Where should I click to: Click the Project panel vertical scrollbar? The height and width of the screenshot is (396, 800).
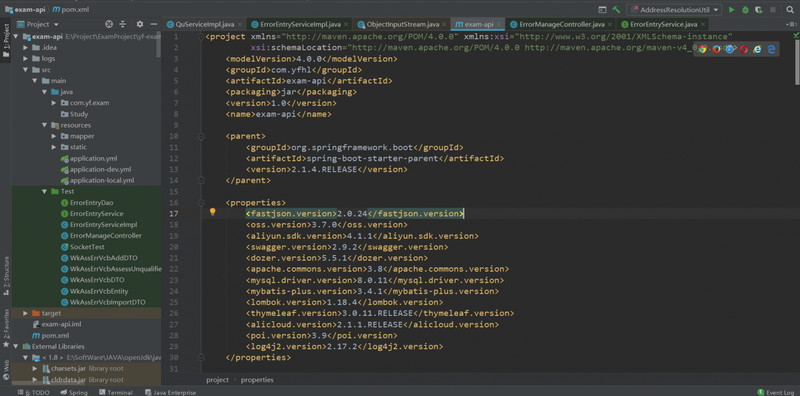(x=159, y=45)
